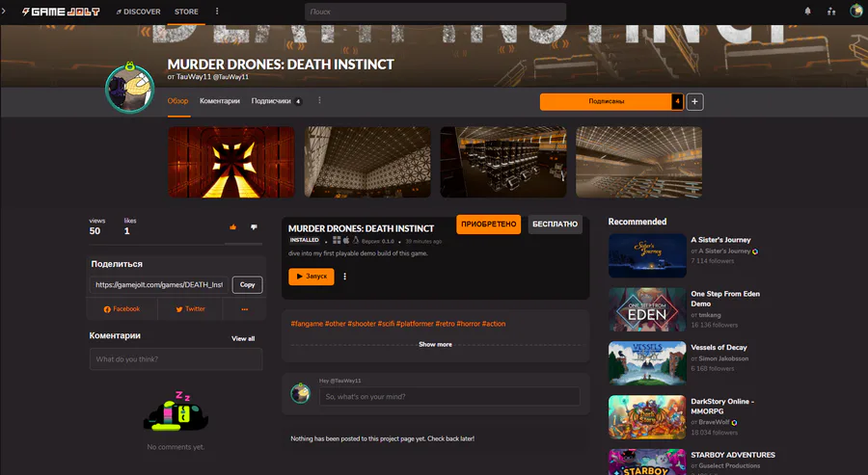
Task: Click the Apple platform icon
Action: point(346,240)
